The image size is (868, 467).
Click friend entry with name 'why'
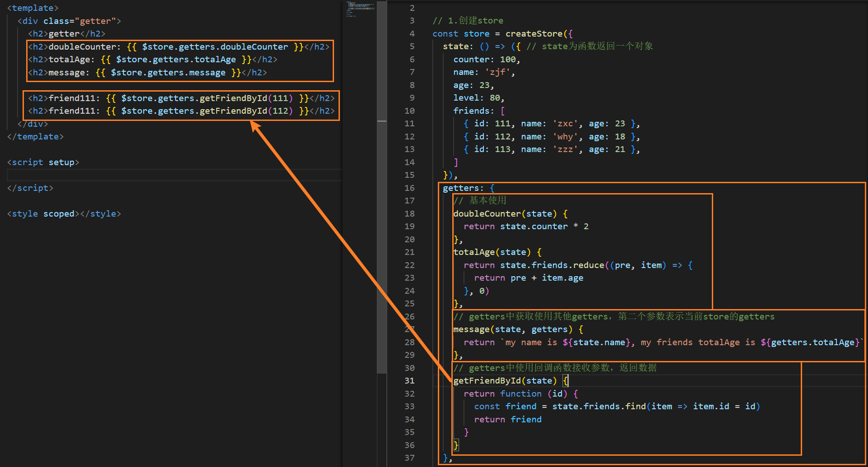pos(552,137)
